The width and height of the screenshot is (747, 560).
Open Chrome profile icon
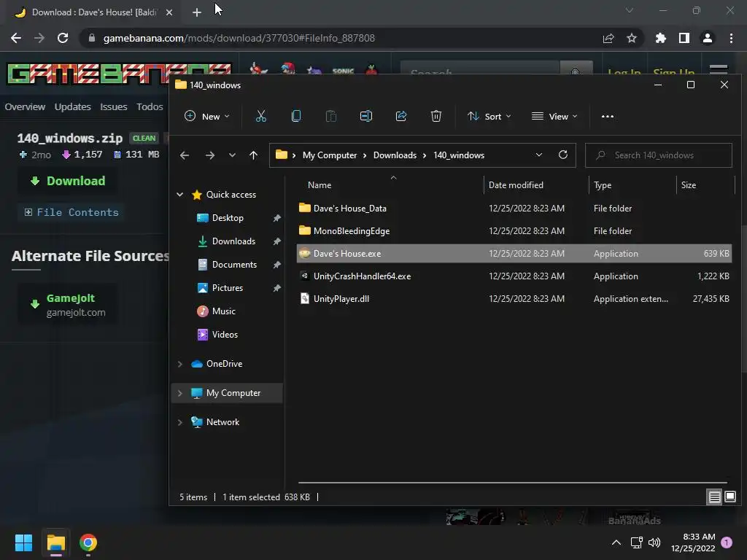click(708, 38)
